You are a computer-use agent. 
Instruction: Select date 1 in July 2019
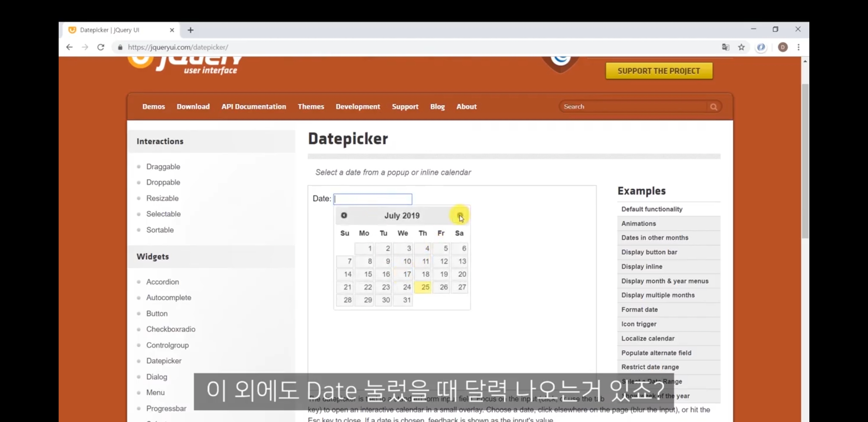coord(364,248)
